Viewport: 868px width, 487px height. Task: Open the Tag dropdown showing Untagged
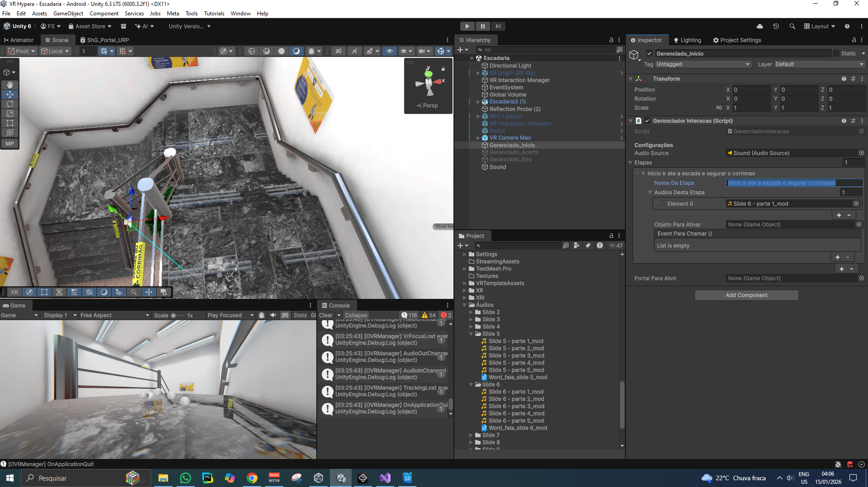[703, 64]
